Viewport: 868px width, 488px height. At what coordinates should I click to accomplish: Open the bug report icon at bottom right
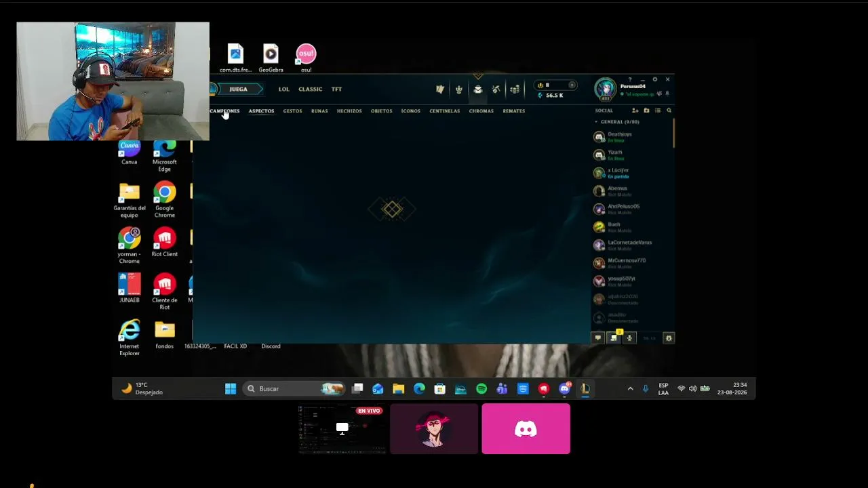(669, 338)
